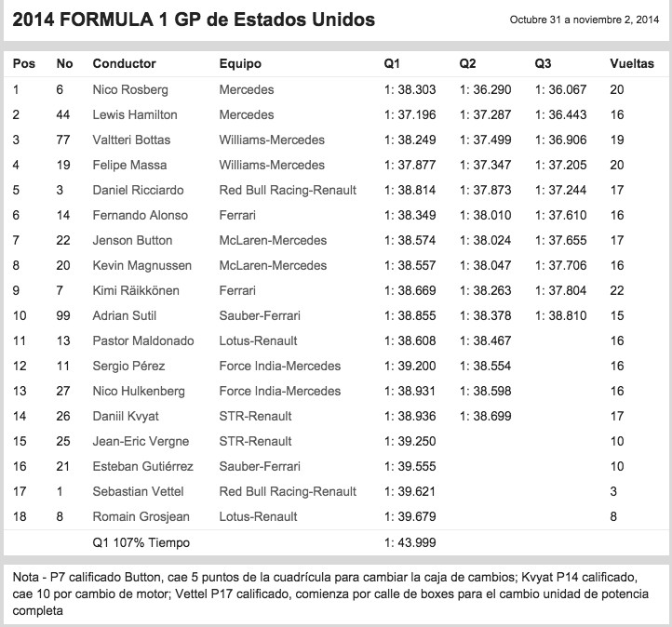Click driver name Nico Rosberg
The width and height of the screenshot is (672, 627).
[131, 90]
